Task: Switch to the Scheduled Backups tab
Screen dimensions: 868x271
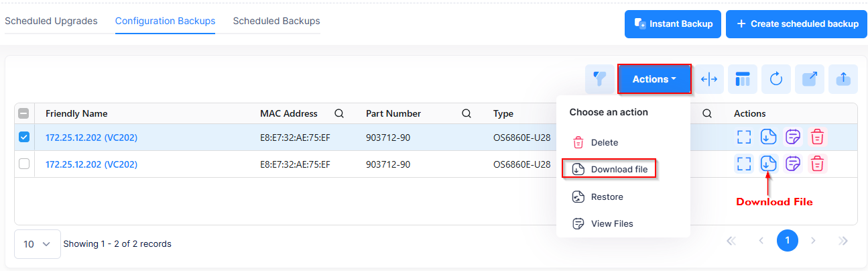Action: point(276,21)
